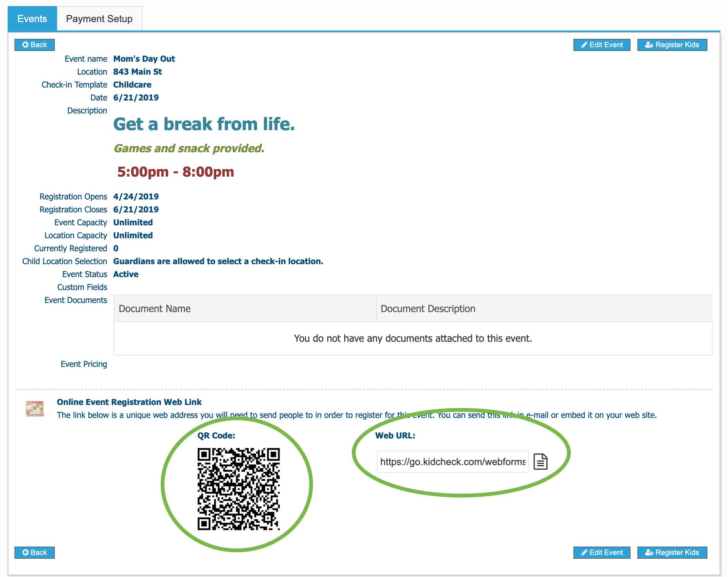Click the top Register Kids button
The image size is (728, 577).
[672, 45]
